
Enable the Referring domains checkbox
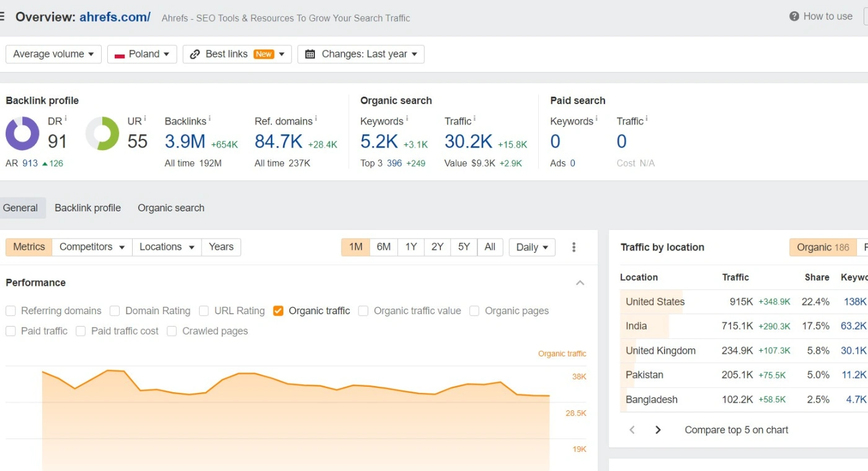tap(11, 311)
